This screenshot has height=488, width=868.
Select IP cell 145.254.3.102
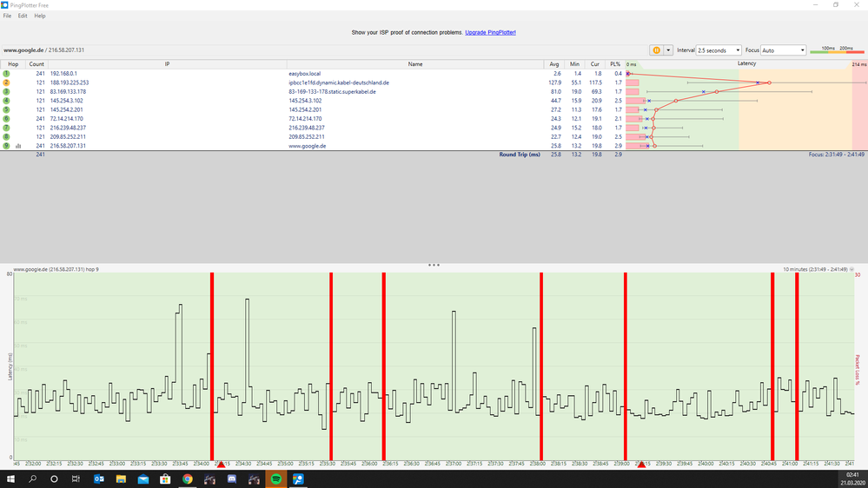click(66, 101)
